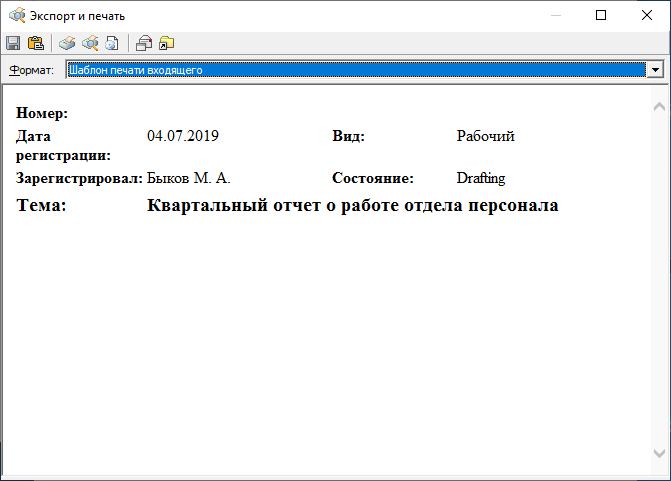Minimize the Экспорт и печать window

[555, 15]
